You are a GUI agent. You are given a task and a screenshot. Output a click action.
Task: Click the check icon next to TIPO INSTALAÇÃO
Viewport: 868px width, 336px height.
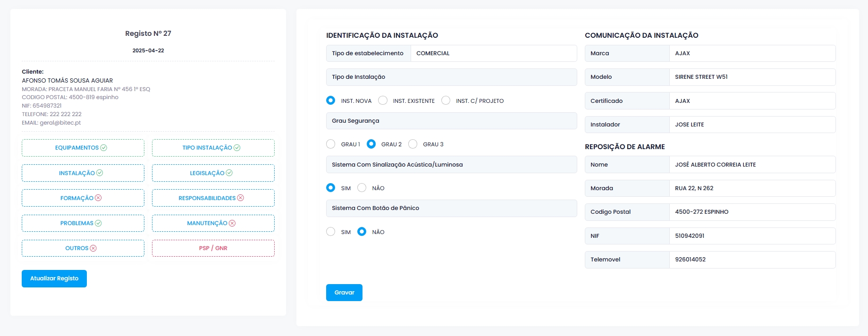(x=237, y=148)
